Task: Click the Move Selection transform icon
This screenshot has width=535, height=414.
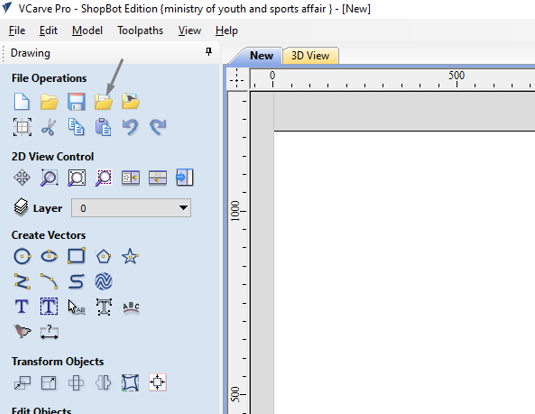Action: 22,383
